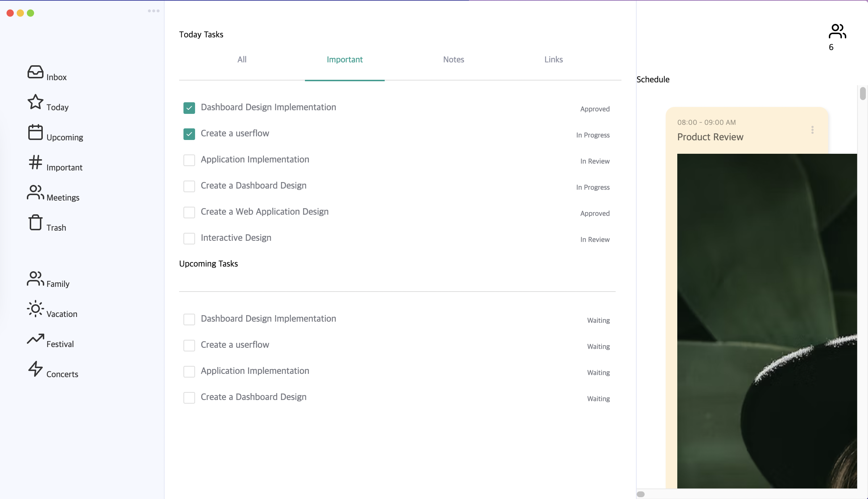Screen dimensions: 868x499
Task: Click the Today star icon
Action: (35, 102)
